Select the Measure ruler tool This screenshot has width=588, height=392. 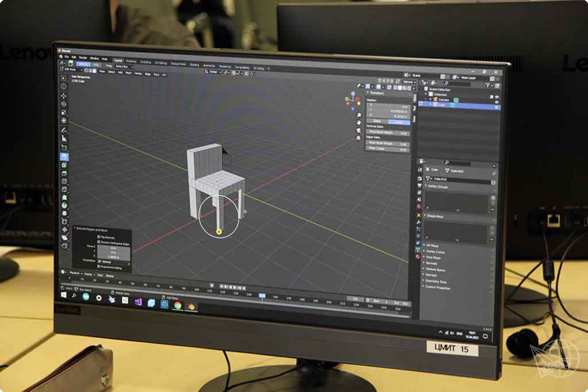(x=64, y=139)
